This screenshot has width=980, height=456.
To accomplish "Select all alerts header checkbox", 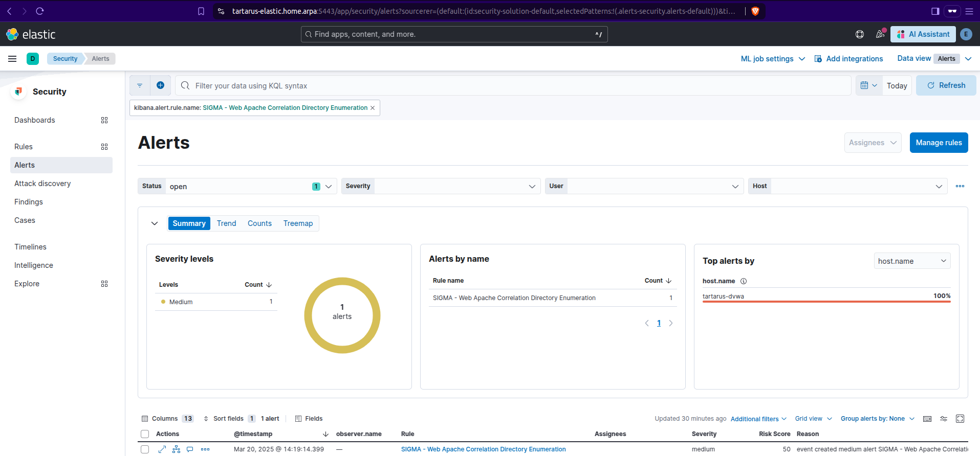I will [x=145, y=434].
